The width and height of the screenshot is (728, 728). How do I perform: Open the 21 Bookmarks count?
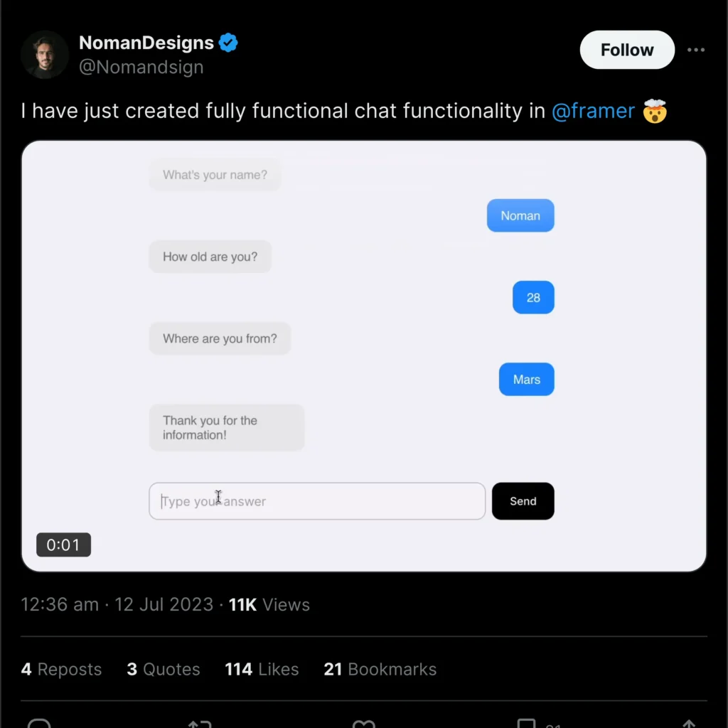pos(380,669)
